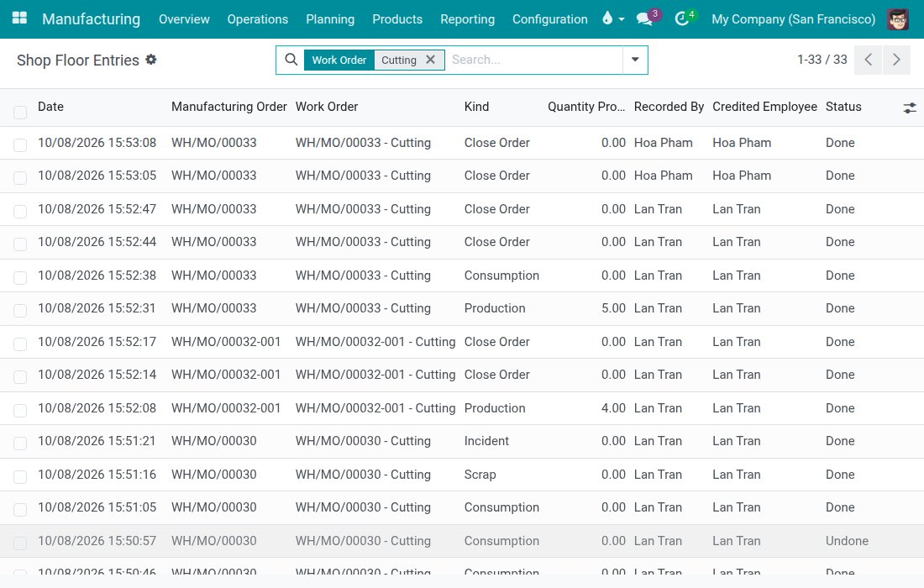Tick checkbox for 15:52:38 entry
This screenshot has height=588, width=924.
20,277
